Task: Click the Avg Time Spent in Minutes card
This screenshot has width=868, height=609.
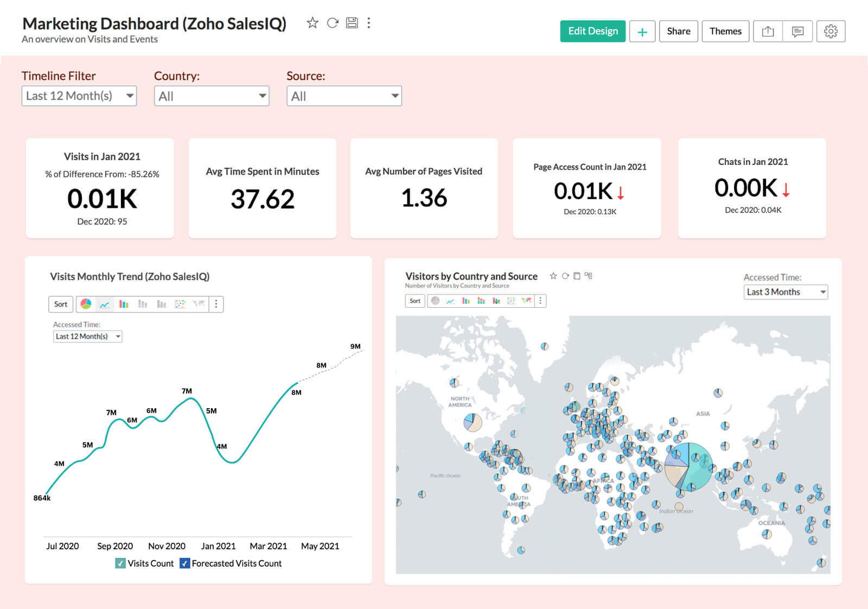Action: pyautogui.click(x=263, y=188)
